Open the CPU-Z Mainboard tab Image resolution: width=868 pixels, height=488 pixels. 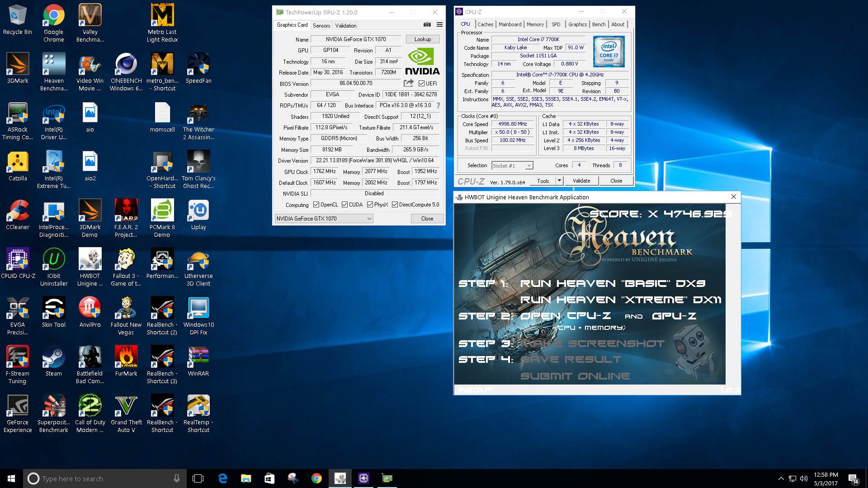pyautogui.click(x=510, y=24)
